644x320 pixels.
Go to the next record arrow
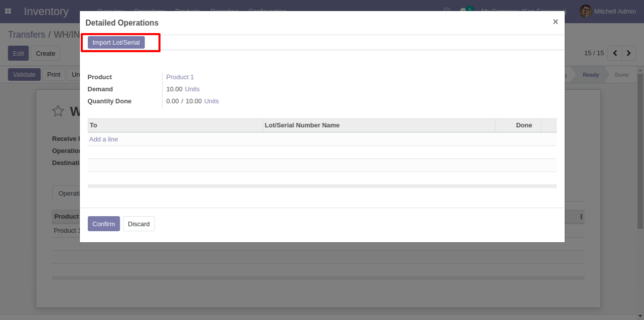(628, 53)
